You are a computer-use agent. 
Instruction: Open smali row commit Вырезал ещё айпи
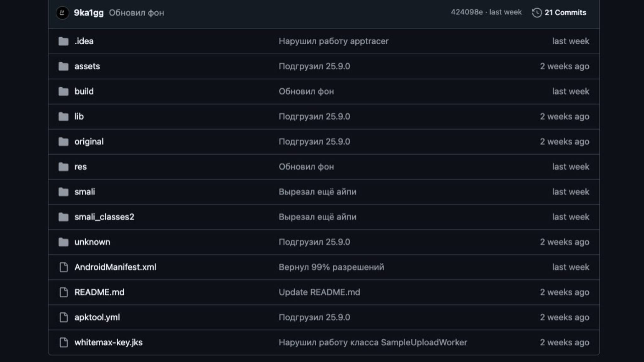coord(318,192)
